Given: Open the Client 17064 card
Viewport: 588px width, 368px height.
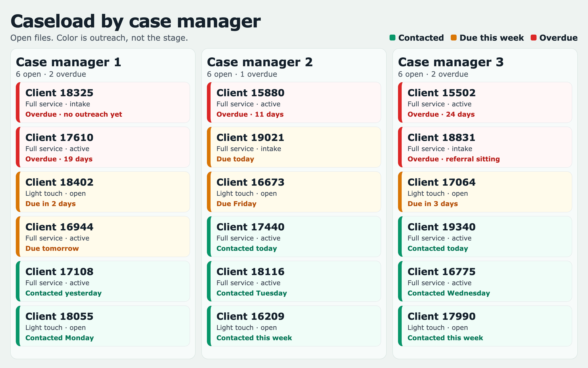Looking at the screenshot, I should click(485, 192).
